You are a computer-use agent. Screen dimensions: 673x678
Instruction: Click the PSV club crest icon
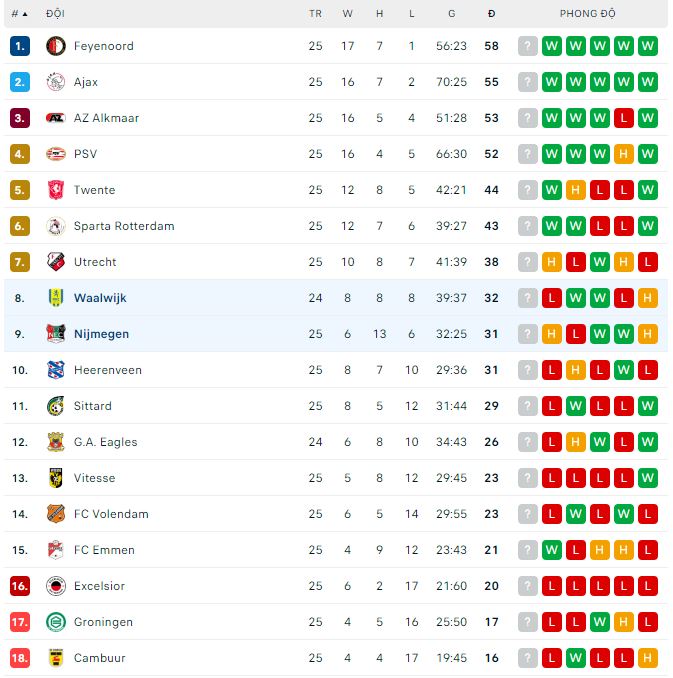click(56, 154)
